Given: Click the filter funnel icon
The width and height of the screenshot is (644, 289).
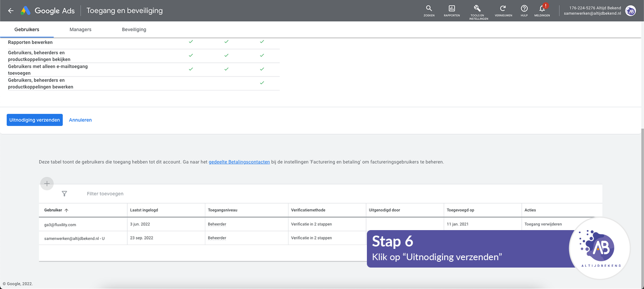Looking at the screenshot, I should point(64,194).
